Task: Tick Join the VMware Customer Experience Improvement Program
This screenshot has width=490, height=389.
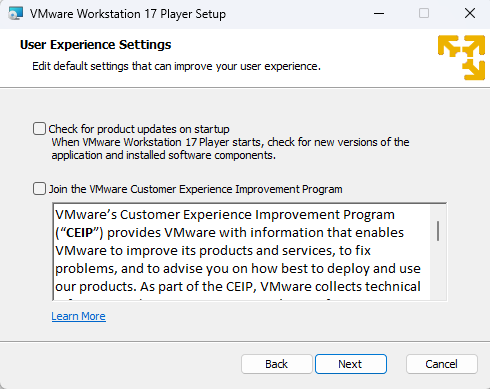Action: [39, 189]
